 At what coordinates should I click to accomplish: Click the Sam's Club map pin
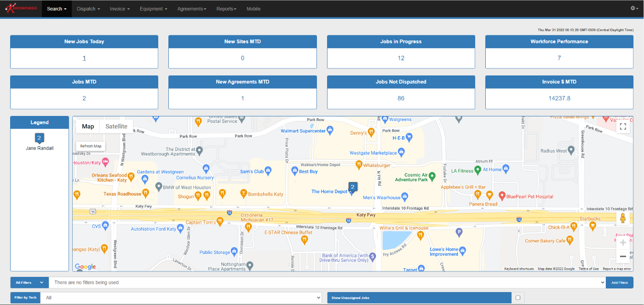268,172
